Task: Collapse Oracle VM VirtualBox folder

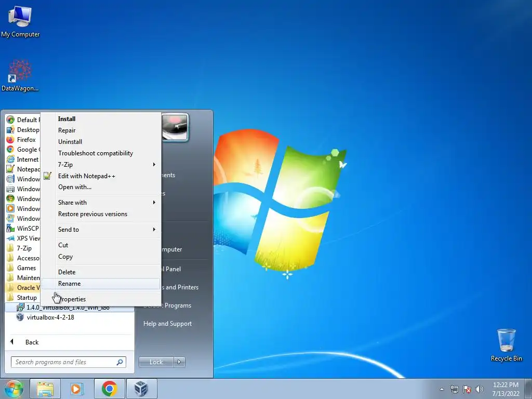Action: point(23,288)
